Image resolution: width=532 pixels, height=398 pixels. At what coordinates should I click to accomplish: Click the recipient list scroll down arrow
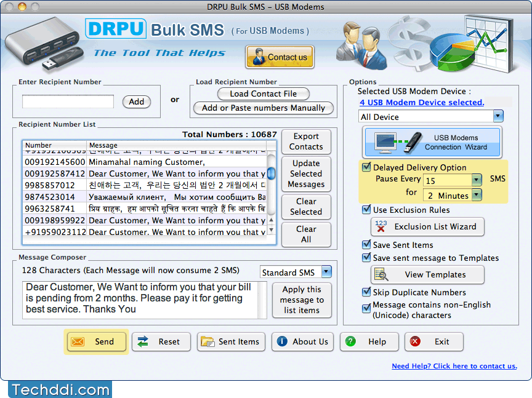click(271, 229)
